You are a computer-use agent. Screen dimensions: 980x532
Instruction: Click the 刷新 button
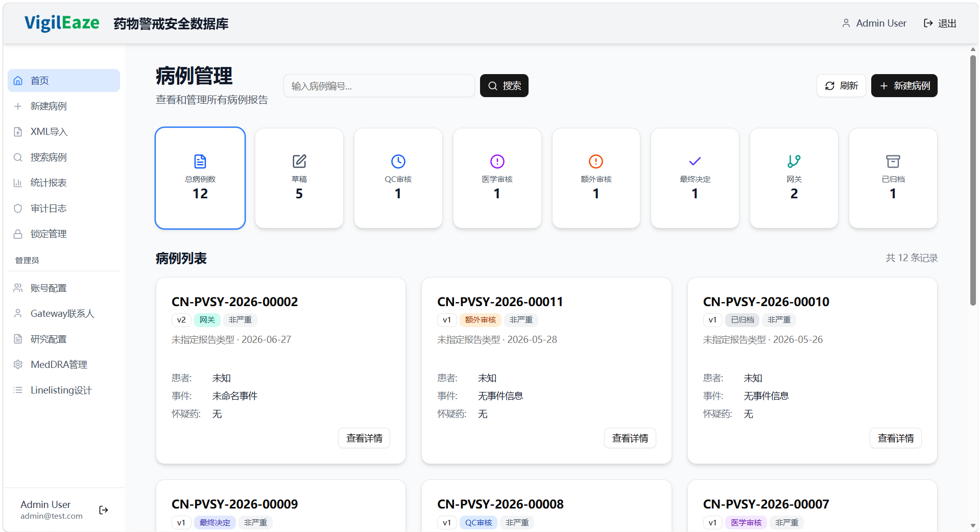(x=841, y=86)
